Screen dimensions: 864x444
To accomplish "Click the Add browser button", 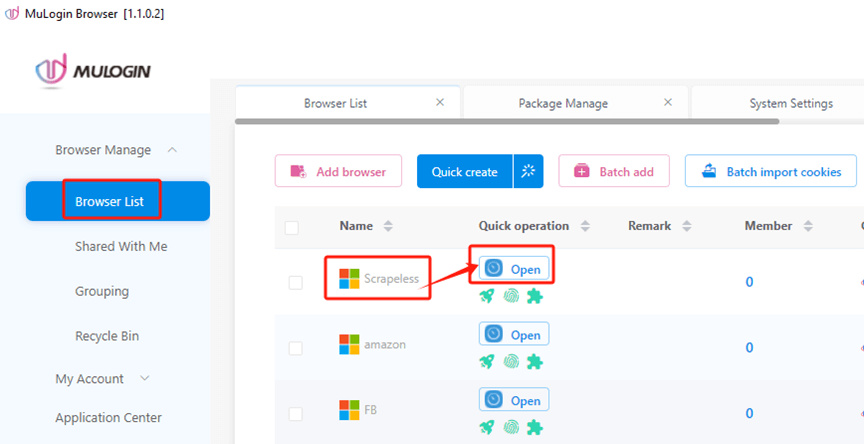I will (338, 171).
